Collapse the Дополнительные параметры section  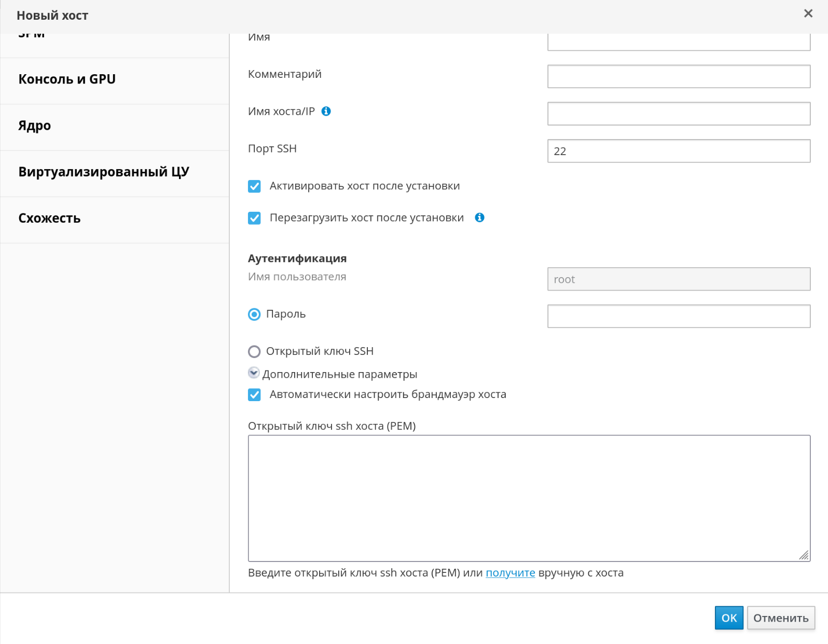point(254,373)
